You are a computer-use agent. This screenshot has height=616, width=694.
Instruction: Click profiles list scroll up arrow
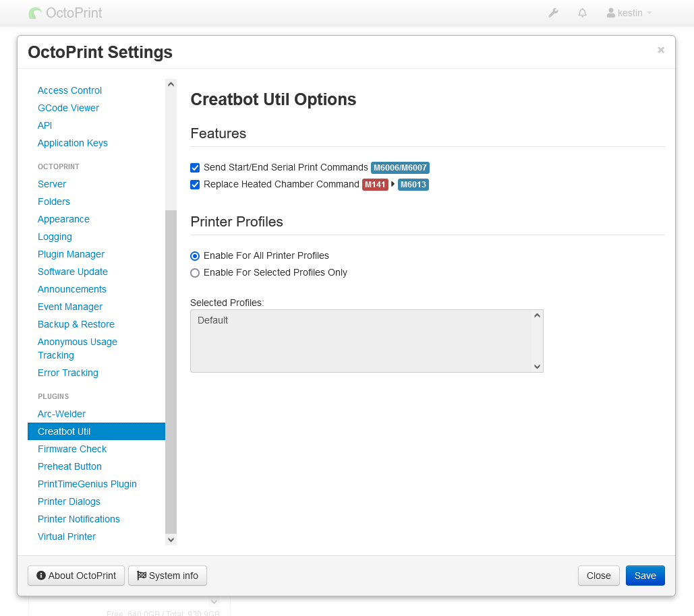pos(537,315)
